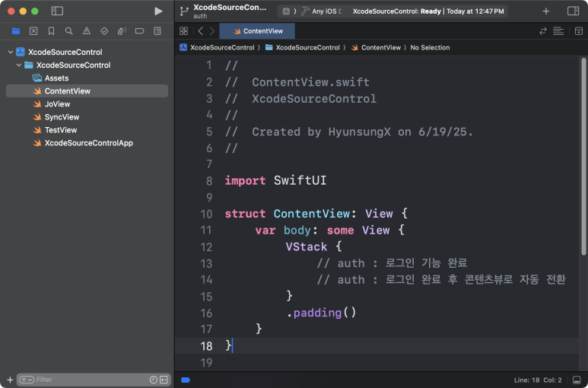
Task: Click the XcodeSourceControl Ready activity status
Action: pyautogui.click(x=427, y=11)
